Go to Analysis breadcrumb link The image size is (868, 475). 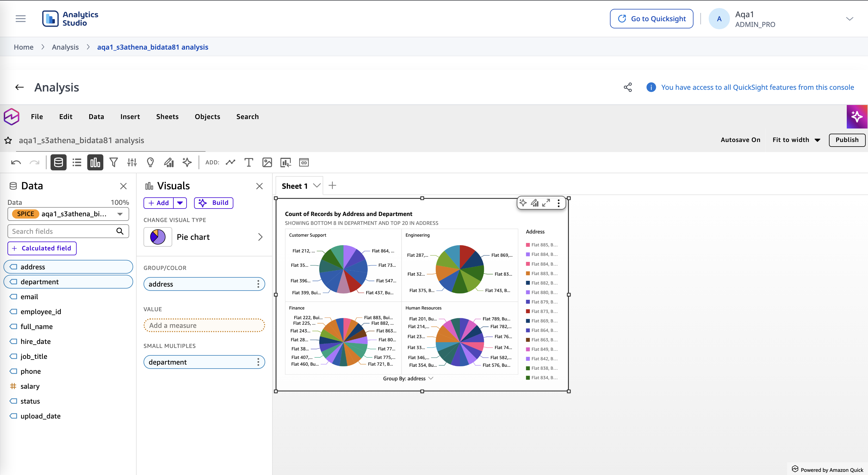[x=65, y=47]
